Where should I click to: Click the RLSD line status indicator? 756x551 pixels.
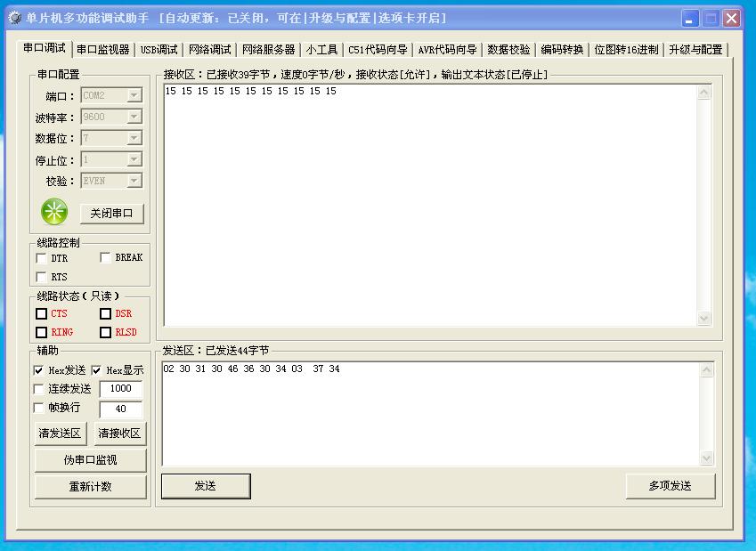click(x=106, y=332)
